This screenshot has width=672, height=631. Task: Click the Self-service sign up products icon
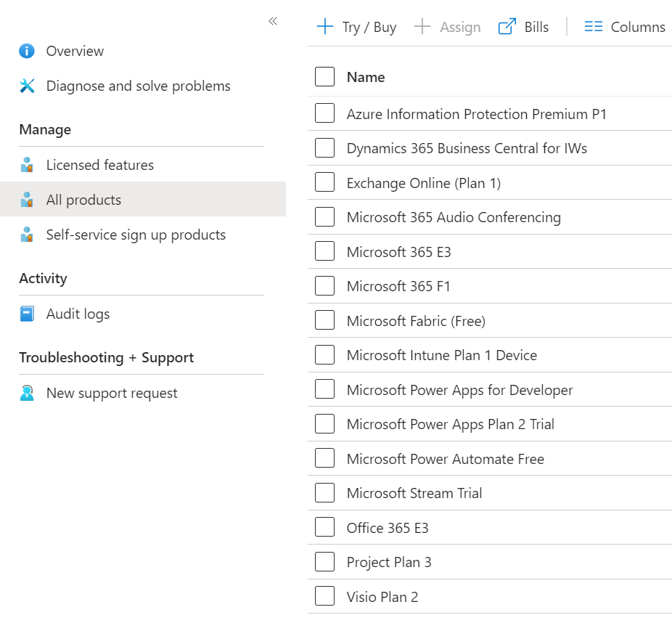27,235
